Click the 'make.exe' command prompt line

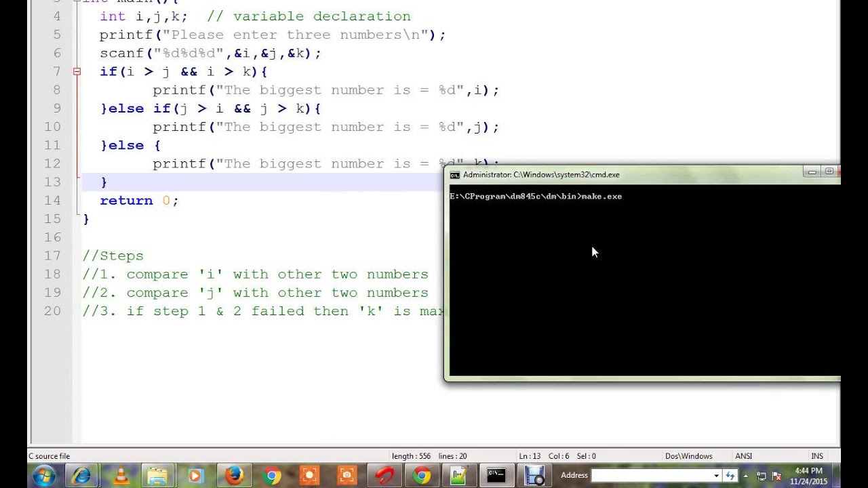[536, 197]
